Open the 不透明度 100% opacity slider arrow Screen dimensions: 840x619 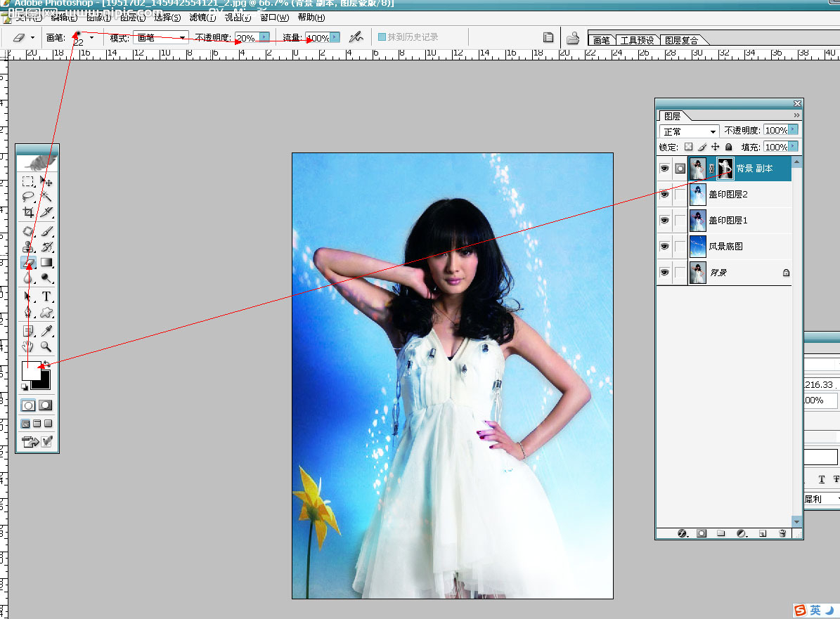click(x=793, y=129)
